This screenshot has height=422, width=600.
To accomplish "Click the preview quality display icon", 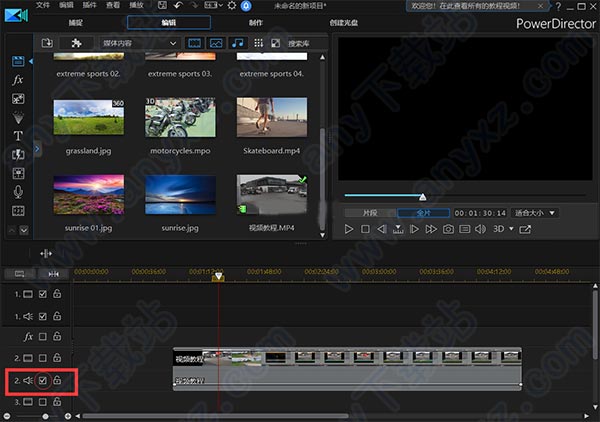I will pyautogui.click(x=465, y=229).
